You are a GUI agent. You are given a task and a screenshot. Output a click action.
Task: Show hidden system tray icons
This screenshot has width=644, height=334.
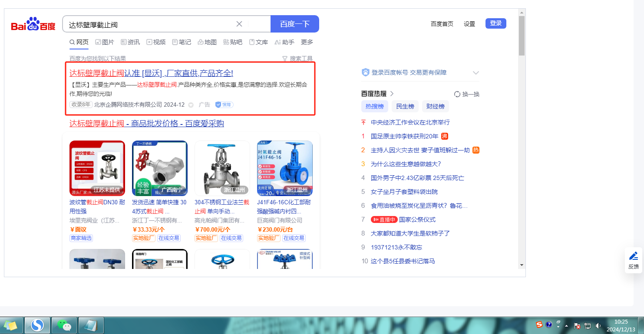pos(566,325)
